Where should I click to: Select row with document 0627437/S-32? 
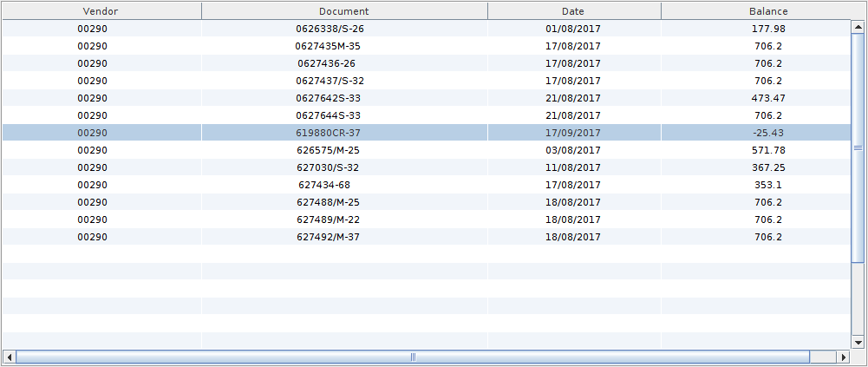pyautogui.click(x=330, y=81)
